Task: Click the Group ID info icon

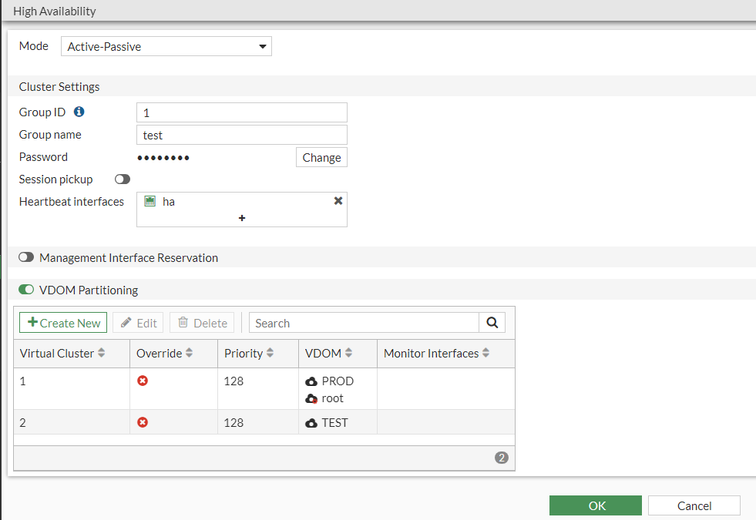Action: click(x=79, y=112)
